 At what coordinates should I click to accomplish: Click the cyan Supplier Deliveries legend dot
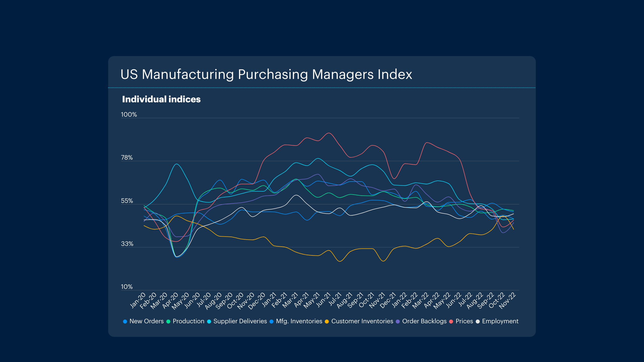click(x=209, y=322)
